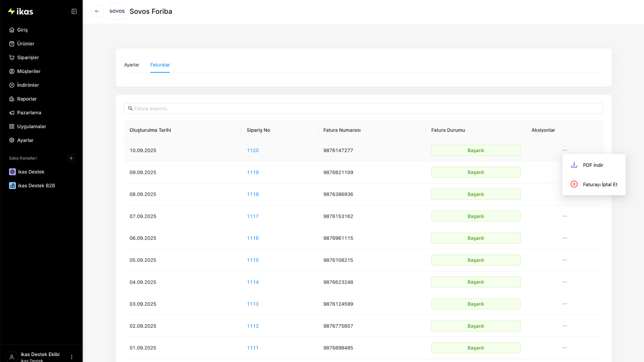Image resolution: width=644 pixels, height=362 pixels.
Task: Open order link 1119
Action: 253,172
